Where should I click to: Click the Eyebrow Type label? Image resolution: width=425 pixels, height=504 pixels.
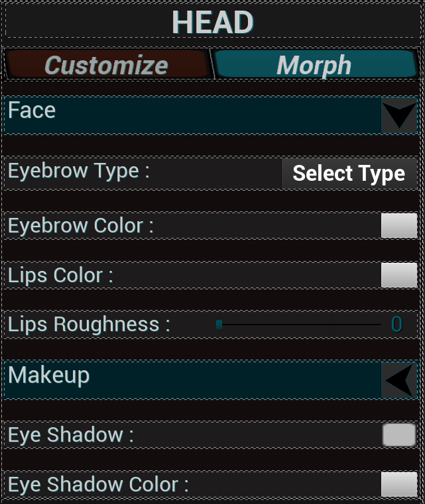click(x=78, y=171)
